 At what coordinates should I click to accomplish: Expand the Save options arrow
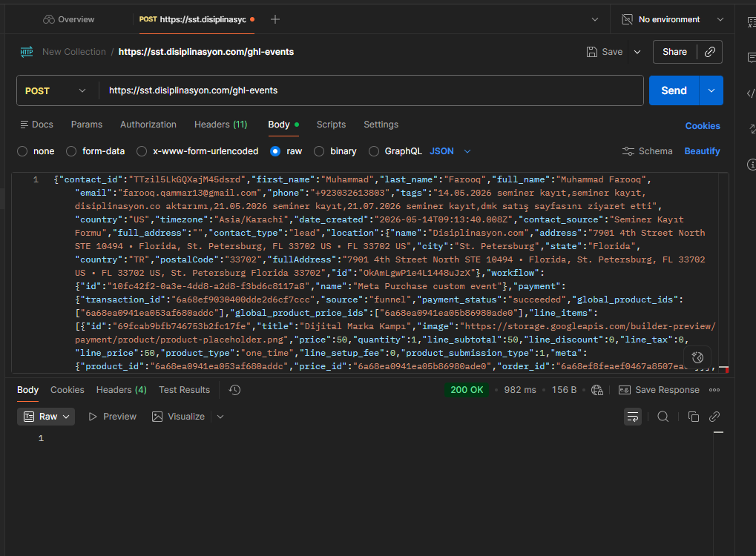tap(637, 52)
